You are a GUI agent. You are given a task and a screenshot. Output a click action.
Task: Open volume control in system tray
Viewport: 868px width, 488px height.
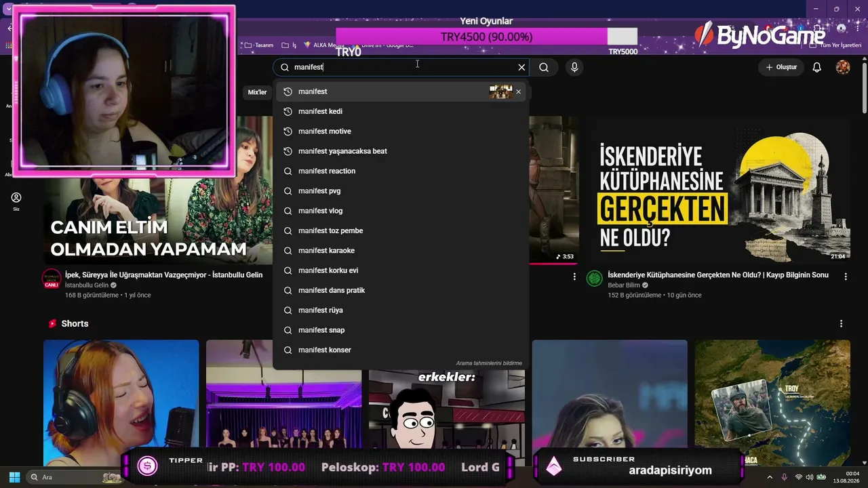[809, 477]
